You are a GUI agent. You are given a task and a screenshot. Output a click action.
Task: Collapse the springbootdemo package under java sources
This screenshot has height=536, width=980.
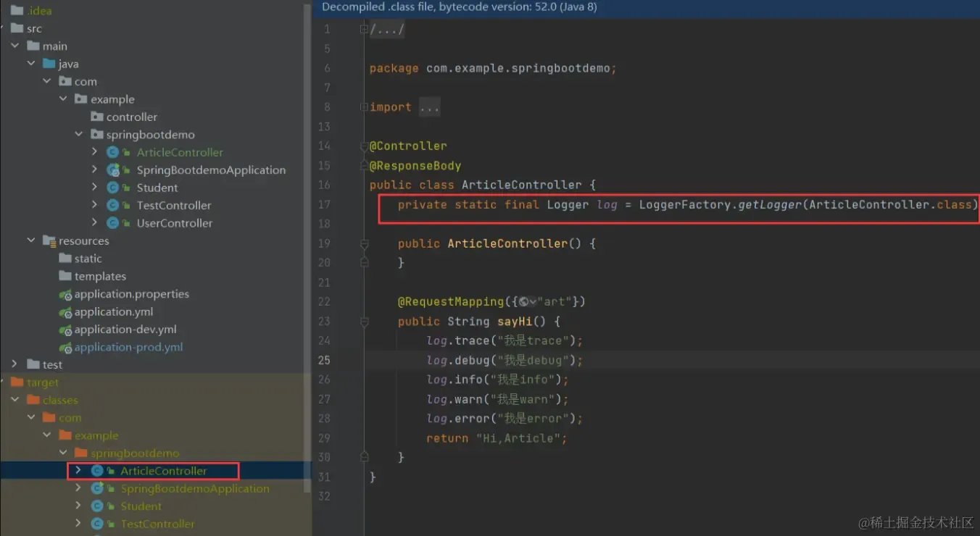[x=79, y=135]
